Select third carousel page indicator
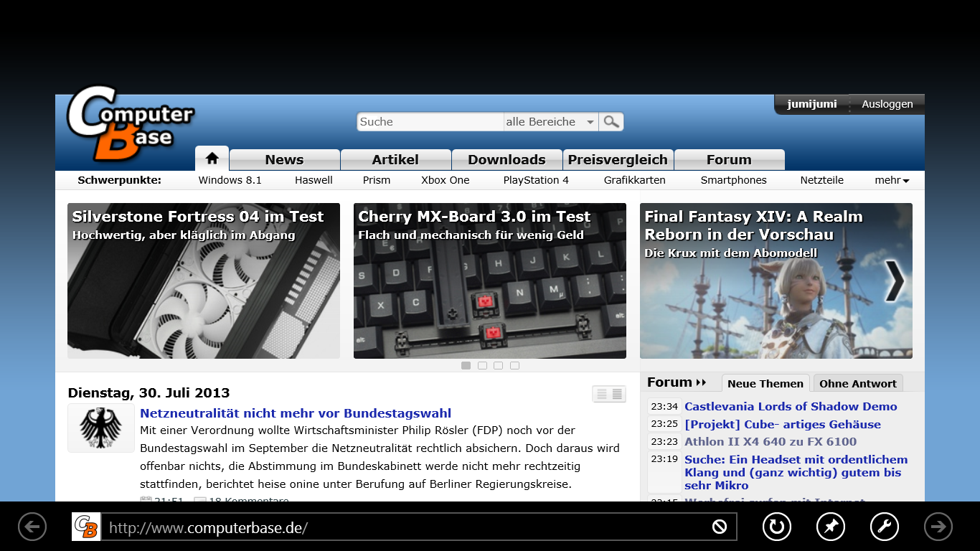This screenshot has height=551, width=980. pyautogui.click(x=498, y=365)
